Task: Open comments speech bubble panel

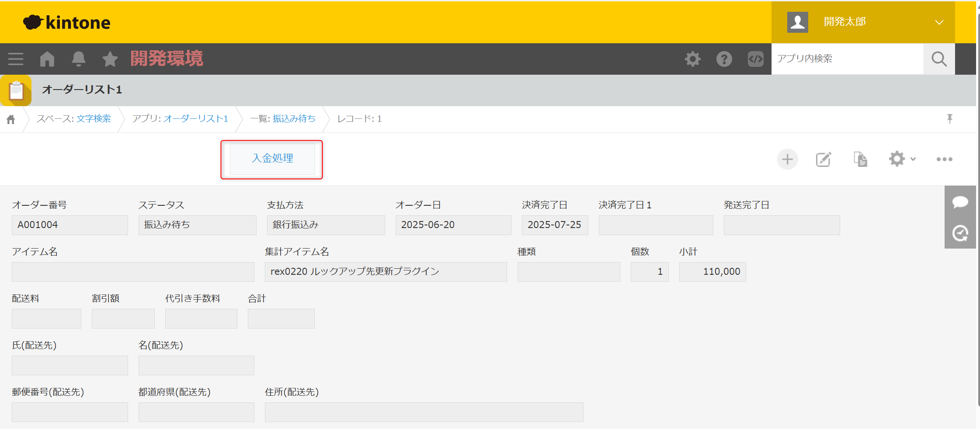Action: pos(960,202)
